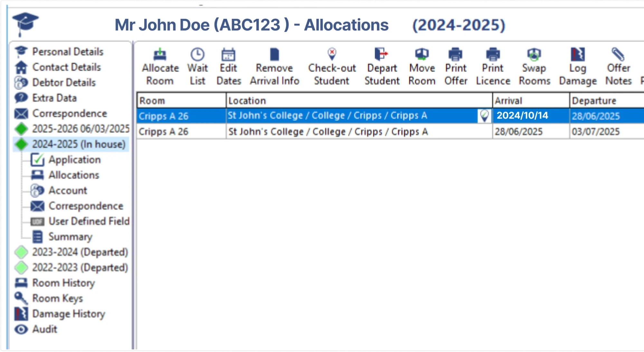The height and width of the screenshot is (352, 644).
Task: Select Account under 2024-2025
Action: [x=67, y=190]
